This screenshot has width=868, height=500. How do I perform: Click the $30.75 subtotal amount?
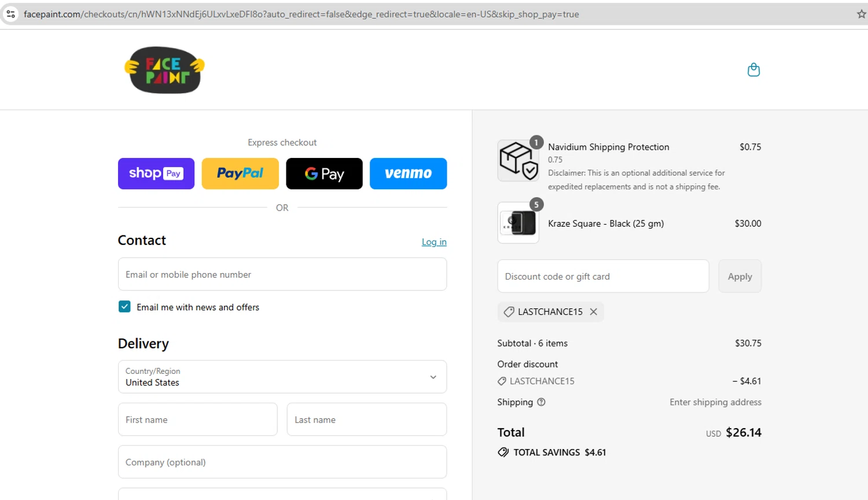[748, 343]
